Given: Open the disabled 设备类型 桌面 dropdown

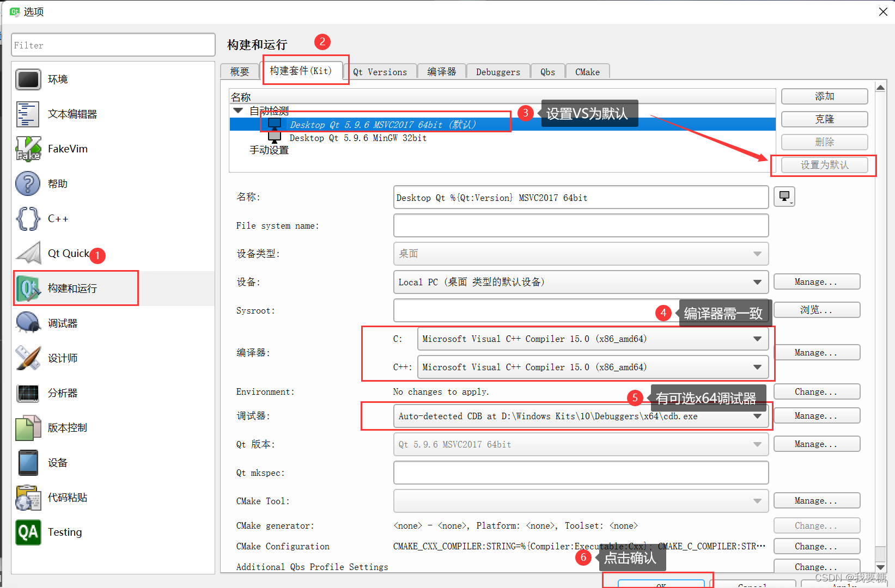Looking at the screenshot, I should tap(581, 254).
